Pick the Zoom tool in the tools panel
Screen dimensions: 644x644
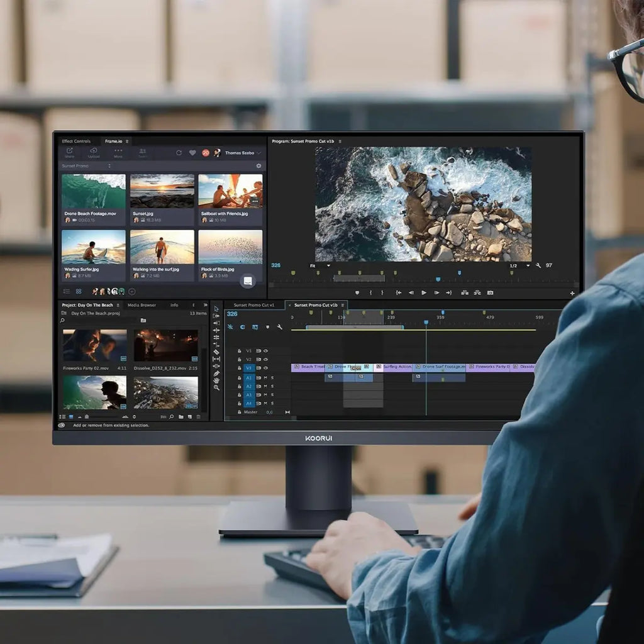(216, 387)
